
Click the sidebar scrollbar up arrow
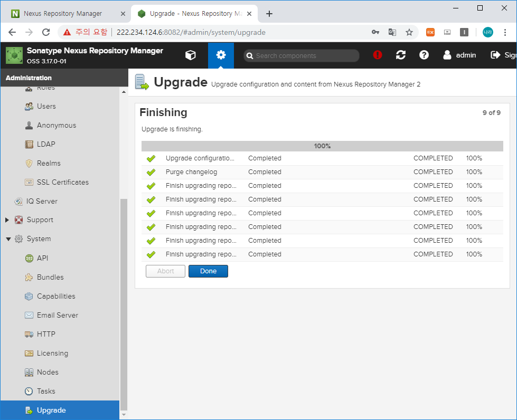pos(124,92)
